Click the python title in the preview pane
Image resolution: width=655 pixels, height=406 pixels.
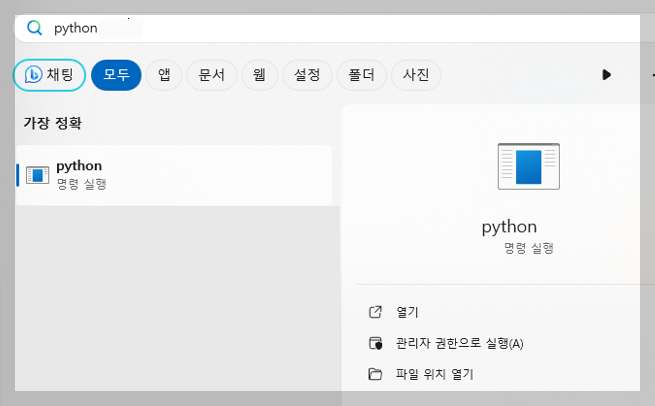509,227
